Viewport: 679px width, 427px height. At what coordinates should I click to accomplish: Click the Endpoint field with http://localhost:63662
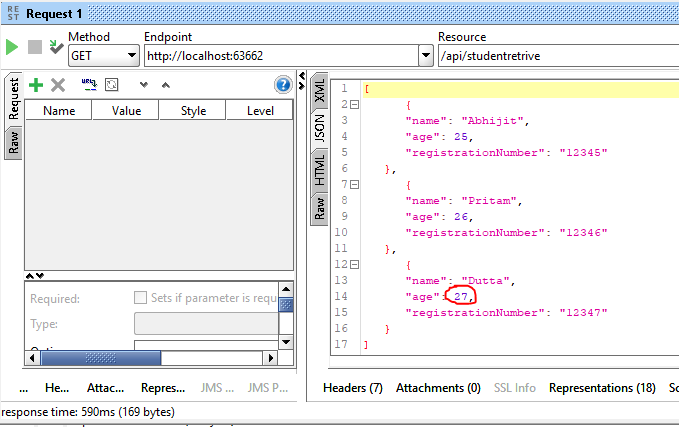[281, 55]
